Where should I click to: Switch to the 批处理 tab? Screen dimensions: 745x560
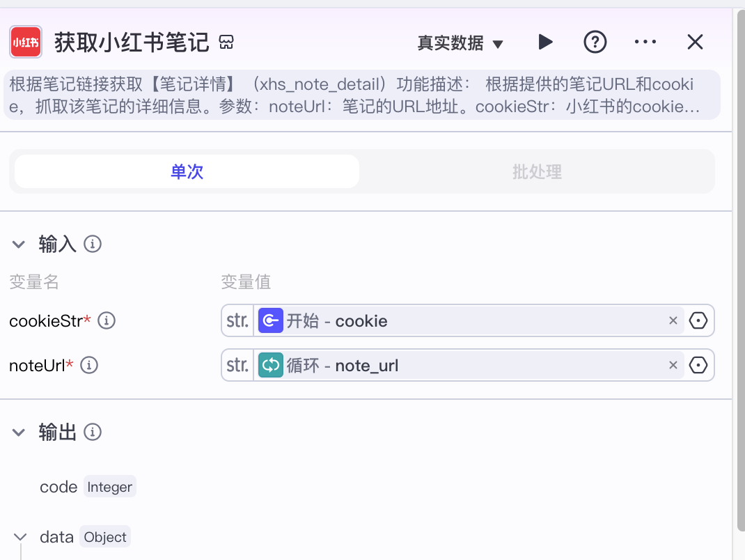[537, 171]
